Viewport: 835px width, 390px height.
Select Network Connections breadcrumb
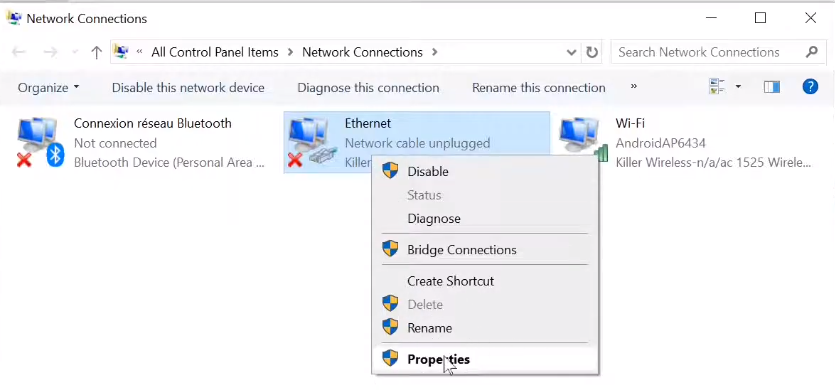[362, 52]
